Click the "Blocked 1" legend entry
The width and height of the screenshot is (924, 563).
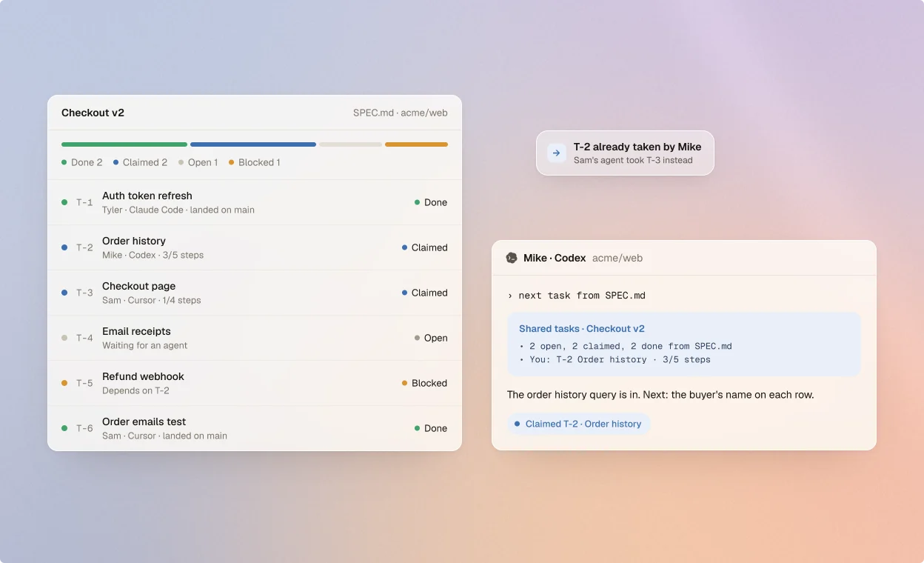click(x=255, y=162)
